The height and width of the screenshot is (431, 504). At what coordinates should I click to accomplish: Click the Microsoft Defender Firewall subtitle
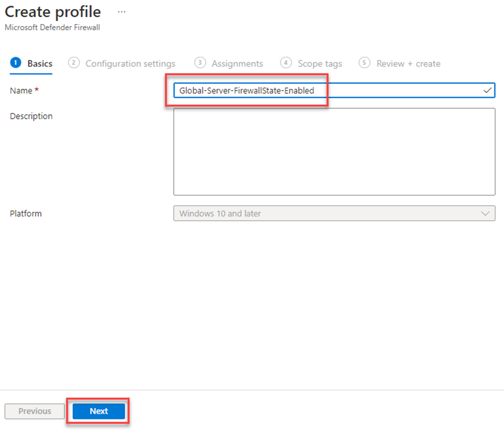[52, 28]
